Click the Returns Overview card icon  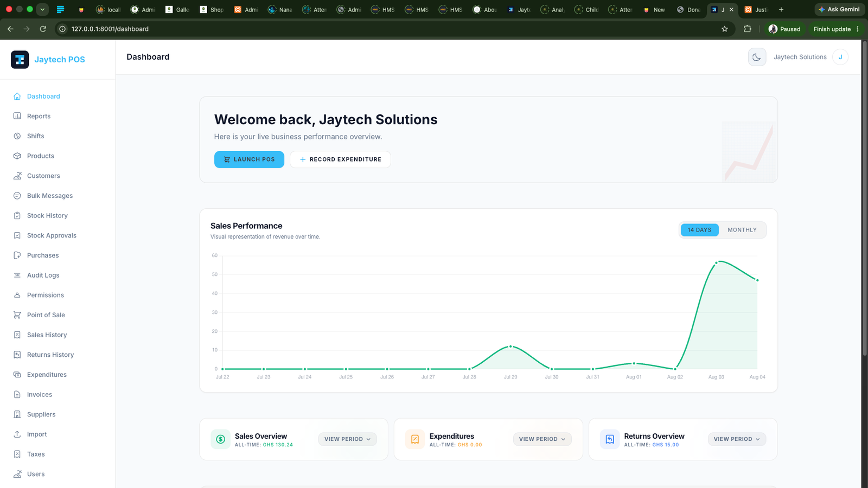click(x=610, y=439)
